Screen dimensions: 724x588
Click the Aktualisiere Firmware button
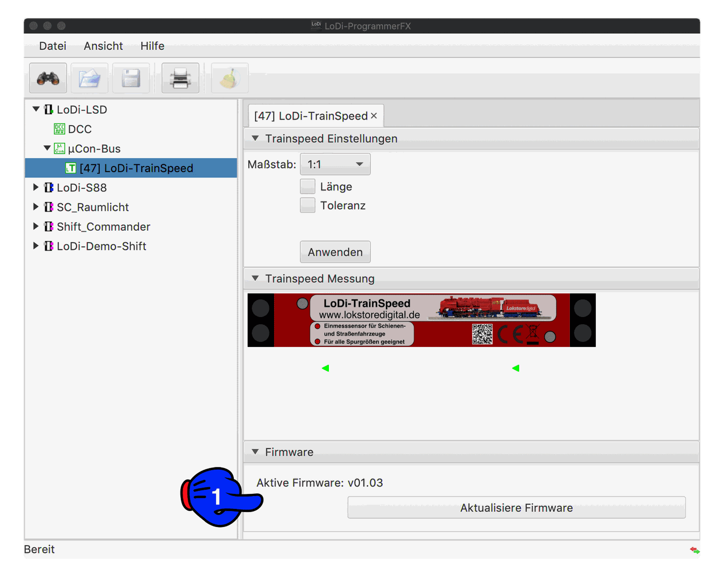[x=517, y=508]
